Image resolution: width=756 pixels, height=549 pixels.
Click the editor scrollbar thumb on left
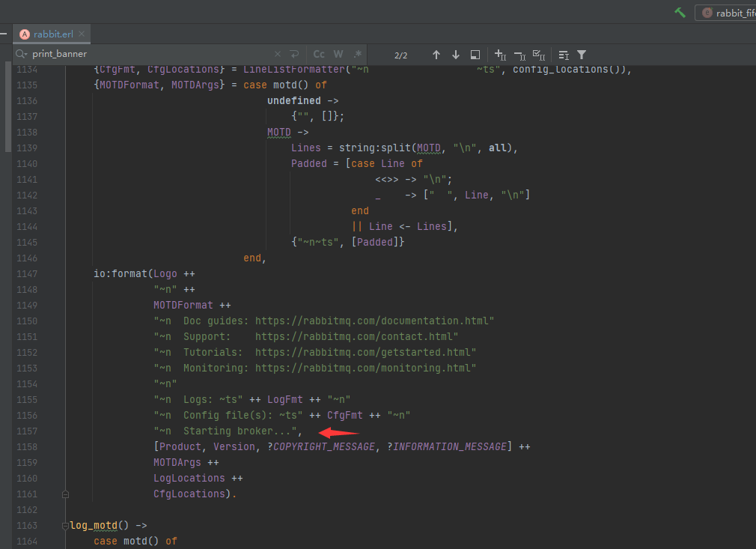tap(7, 106)
